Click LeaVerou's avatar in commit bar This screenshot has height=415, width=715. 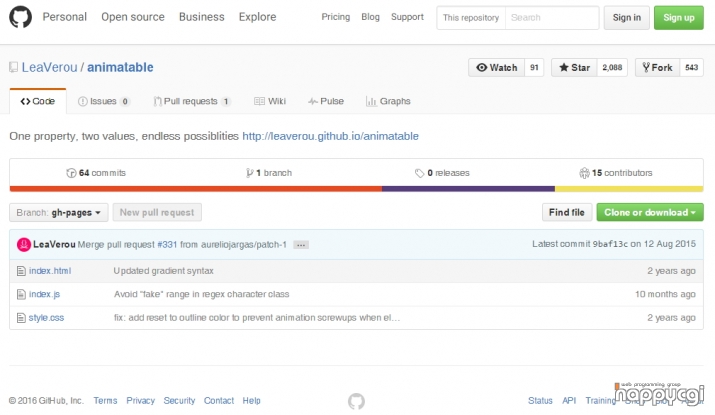(24, 244)
